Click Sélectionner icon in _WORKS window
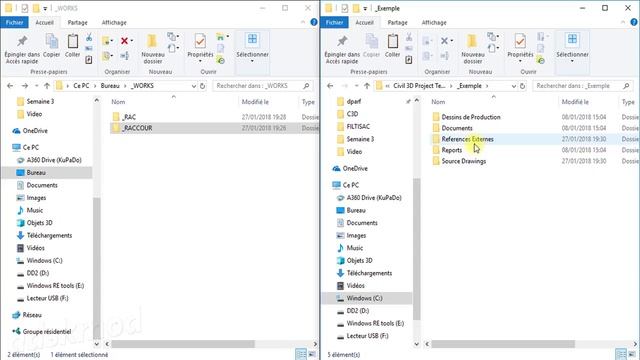Viewport: 640px width, 360px height. point(252,40)
